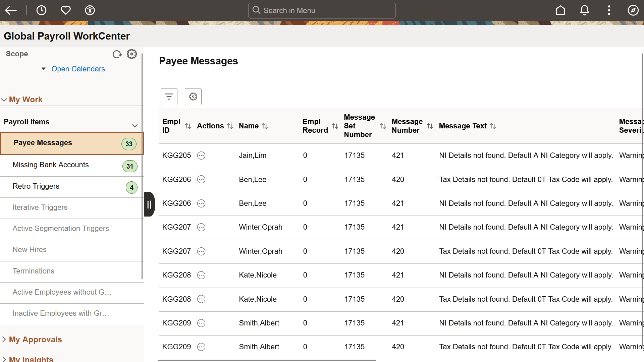Image resolution: width=644 pixels, height=362 pixels.
Task: Open the NavBar compass icon
Action: (633, 10)
